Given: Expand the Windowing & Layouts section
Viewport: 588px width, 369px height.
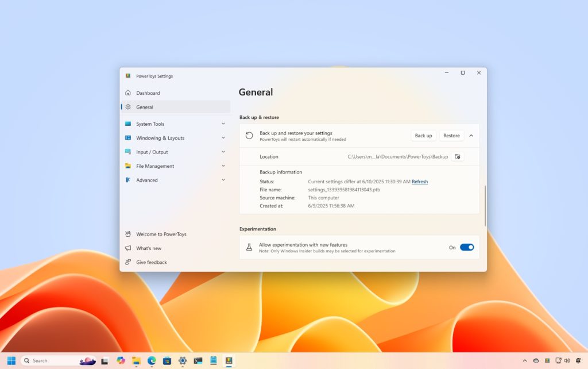Looking at the screenshot, I should (176, 138).
